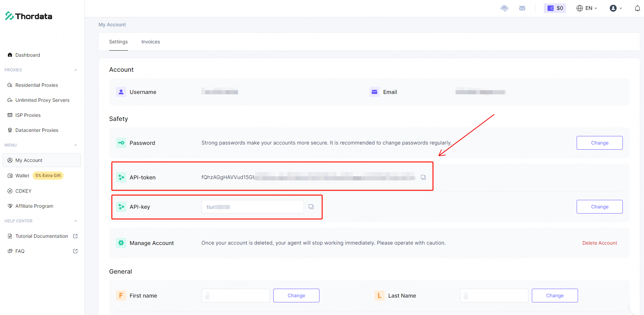Collapse the PROXIES sidebar section
644x315 pixels.
76,70
